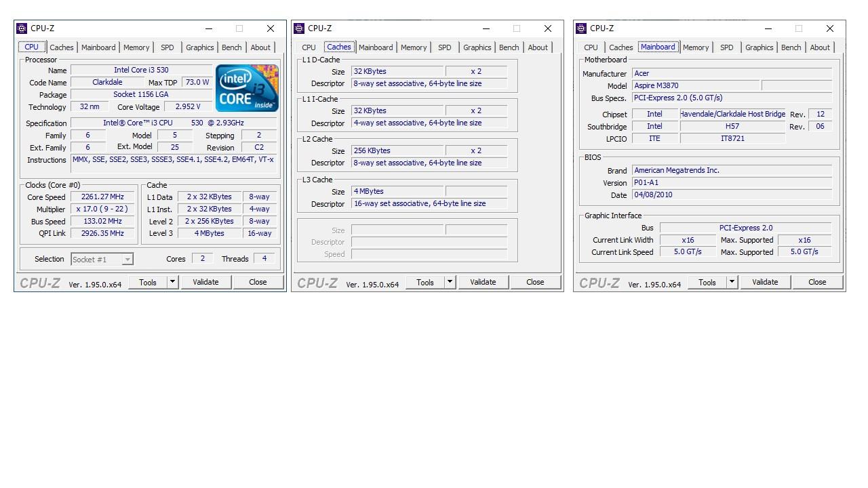The image size is (868, 488).
Task: Open the Caches tab in the left window
Action: pyautogui.click(x=61, y=47)
